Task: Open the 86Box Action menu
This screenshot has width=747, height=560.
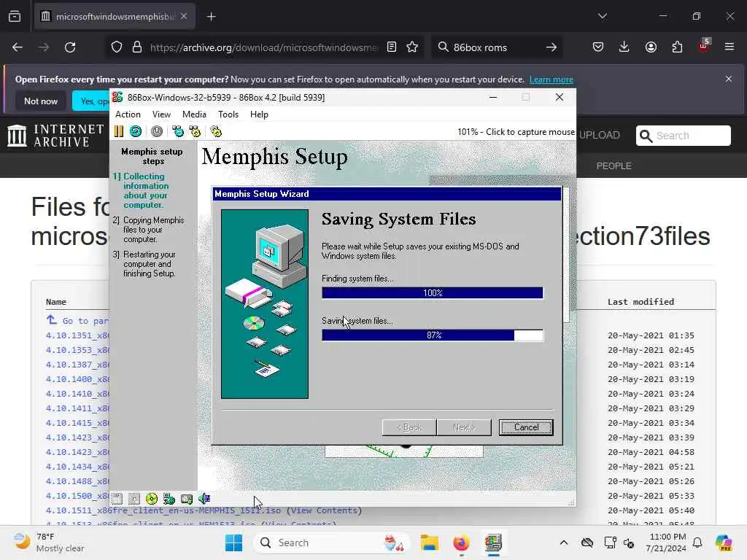Action: [128, 114]
